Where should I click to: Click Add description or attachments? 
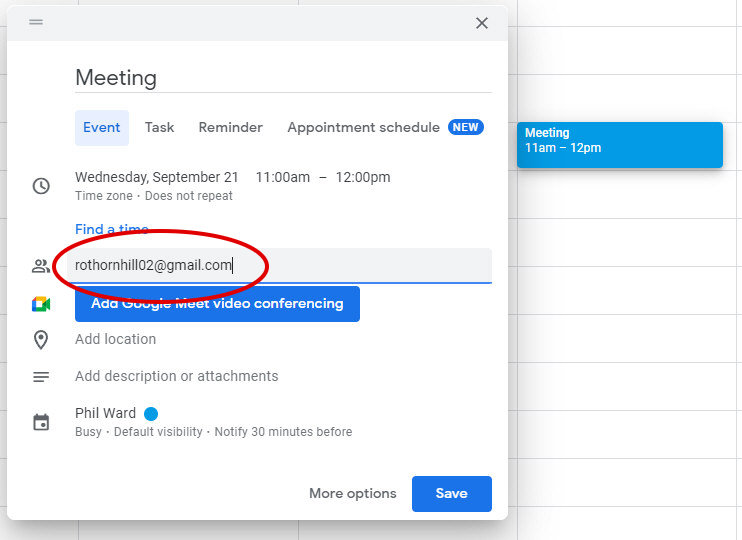coord(177,376)
